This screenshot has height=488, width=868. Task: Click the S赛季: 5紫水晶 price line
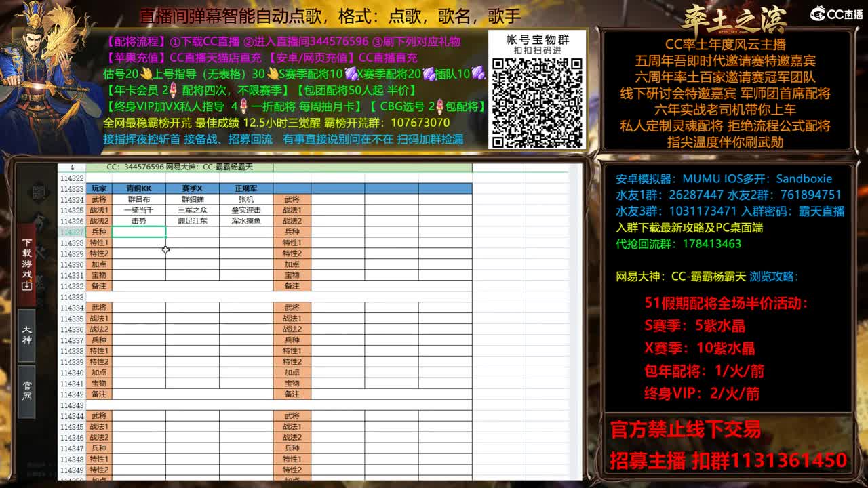694,326
